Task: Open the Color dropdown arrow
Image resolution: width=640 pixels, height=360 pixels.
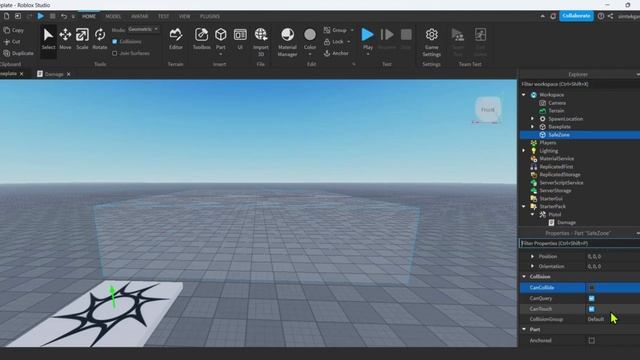Action: pos(310,54)
